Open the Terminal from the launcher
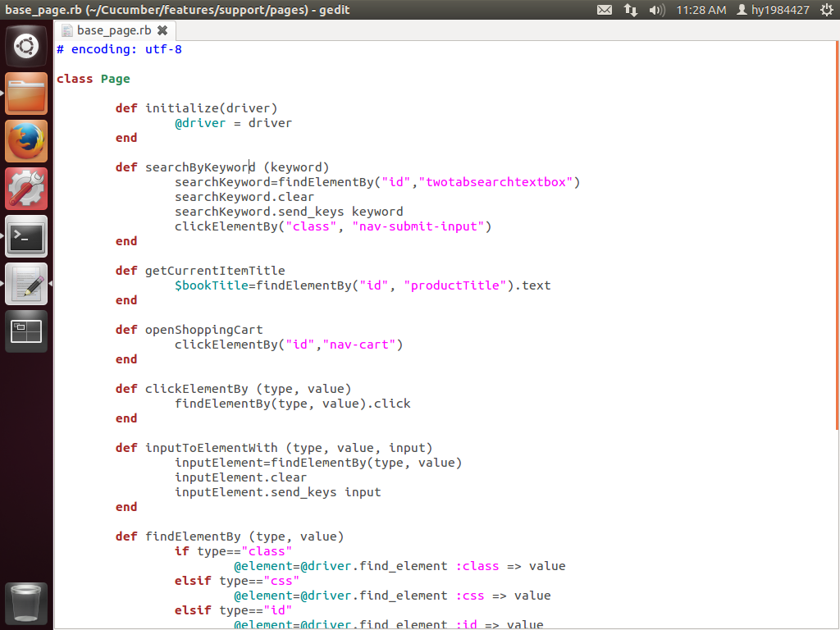The height and width of the screenshot is (630, 840). coord(26,236)
